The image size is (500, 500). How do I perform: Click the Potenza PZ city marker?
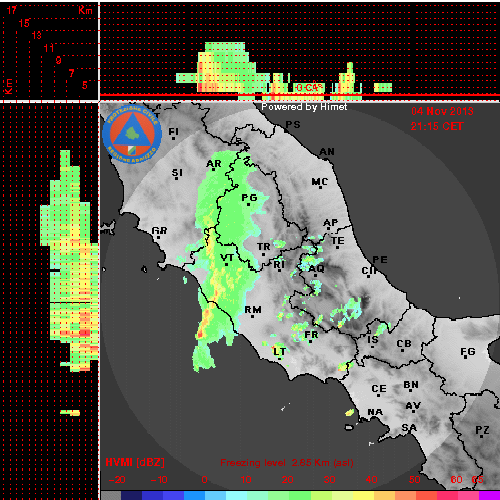(482, 431)
